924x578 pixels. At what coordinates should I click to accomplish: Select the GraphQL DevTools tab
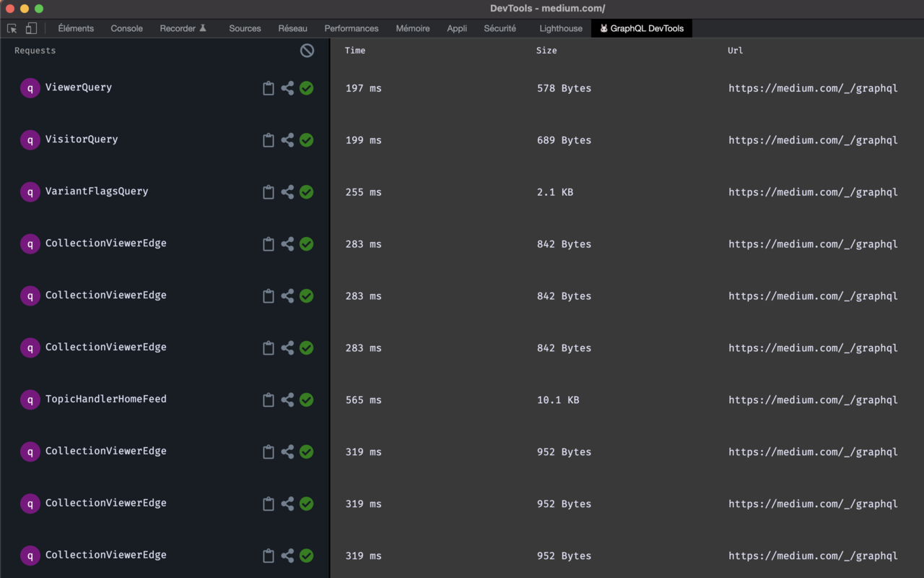[x=642, y=28]
